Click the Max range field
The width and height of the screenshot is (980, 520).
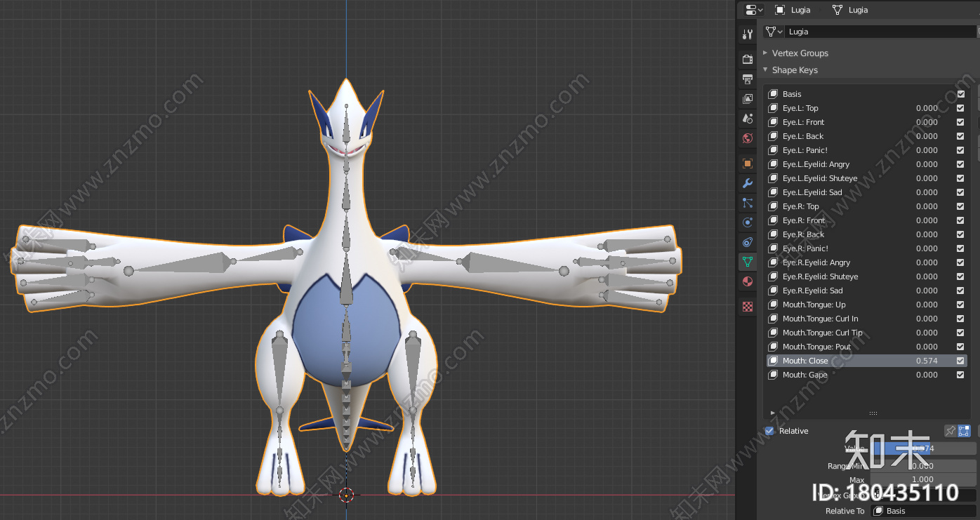pyautogui.click(x=923, y=480)
